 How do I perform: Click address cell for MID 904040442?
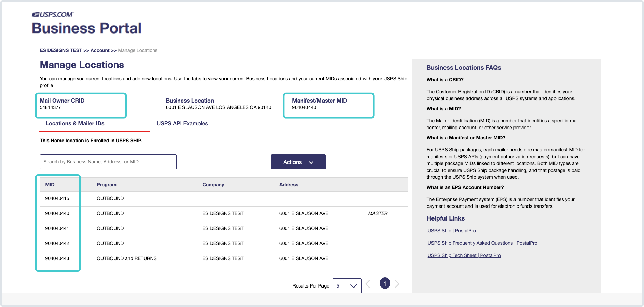304,243
